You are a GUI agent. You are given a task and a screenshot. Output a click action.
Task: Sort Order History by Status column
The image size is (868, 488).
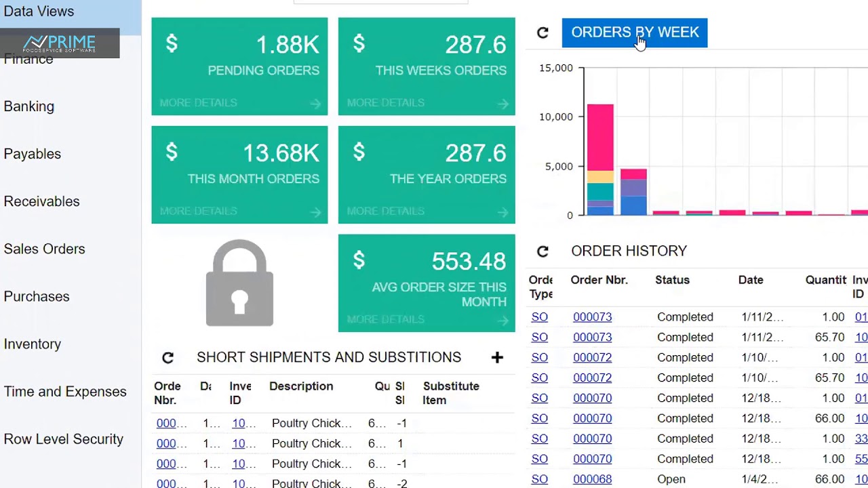tap(672, 280)
